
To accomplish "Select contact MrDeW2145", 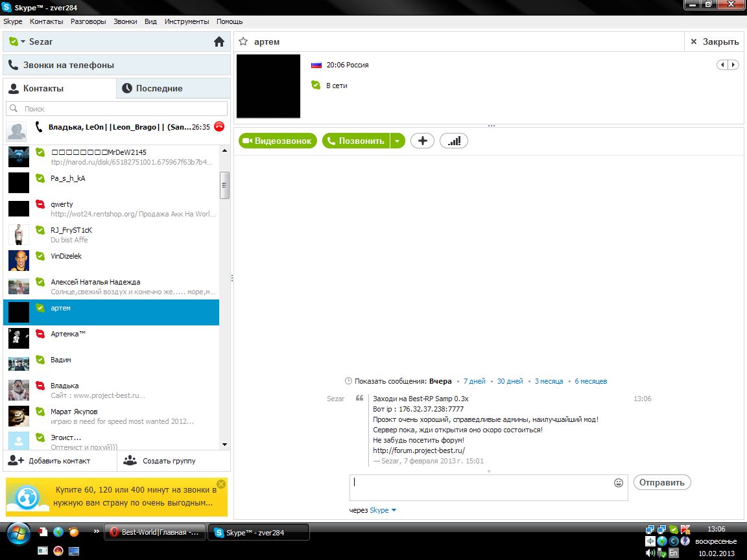I will pos(111,157).
